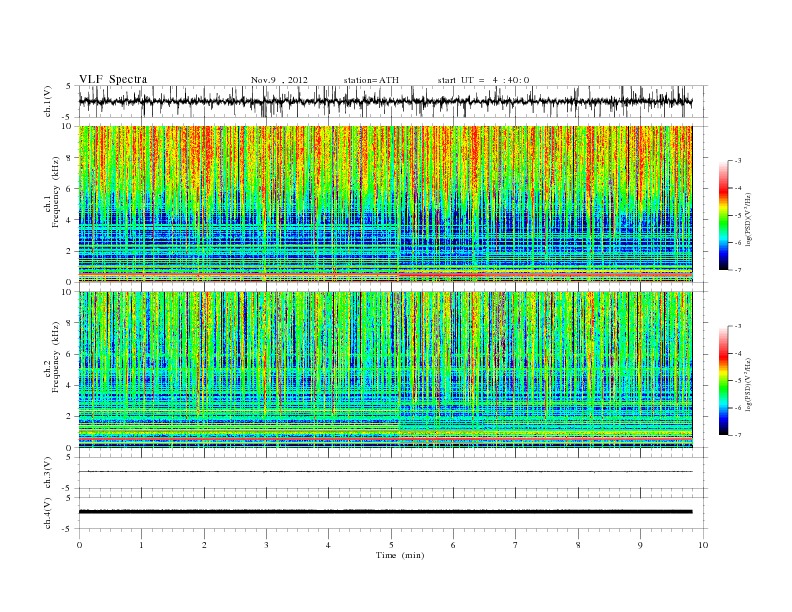Click the "Time (min)" axis title
This screenshot has width=792, height=612.
pyautogui.click(x=400, y=555)
